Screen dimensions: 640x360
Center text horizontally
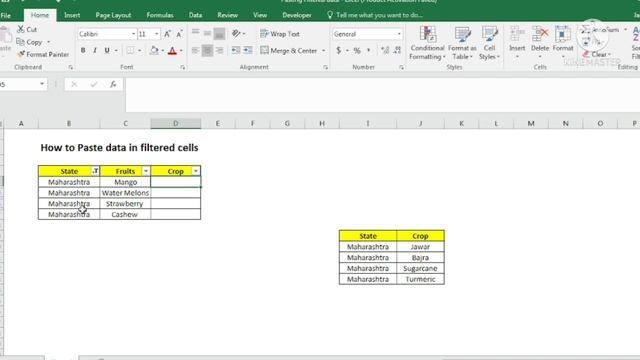point(207,50)
